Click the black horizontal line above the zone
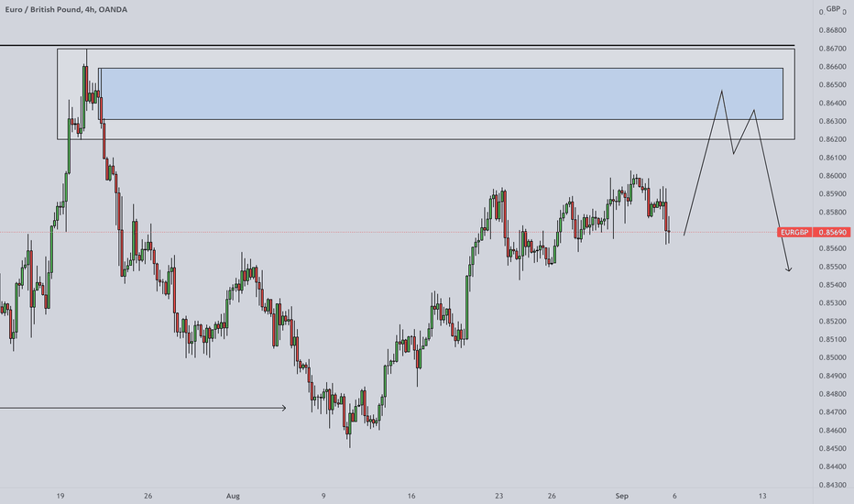The width and height of the screenshot is (854, 504). tap(397, 45)
